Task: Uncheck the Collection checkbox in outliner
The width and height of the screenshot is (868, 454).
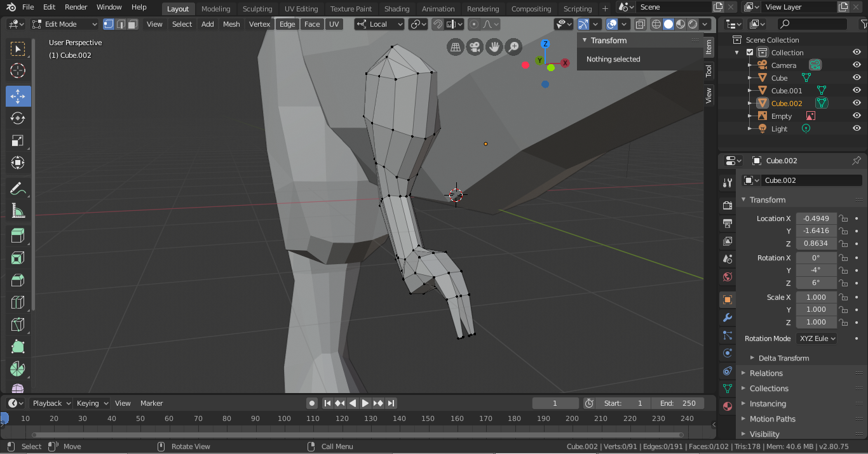Action: 750,52
